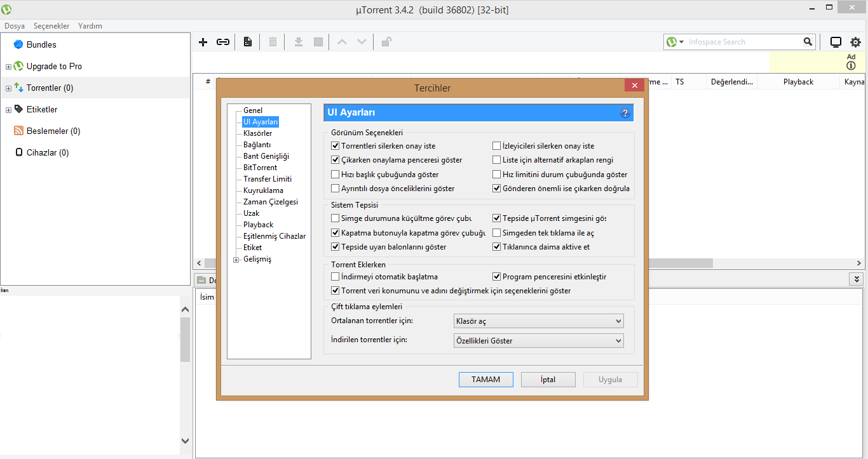Viewport: 868px width, 459px height.
Task: Open the Yardım menu
Action: coord(90,26)
